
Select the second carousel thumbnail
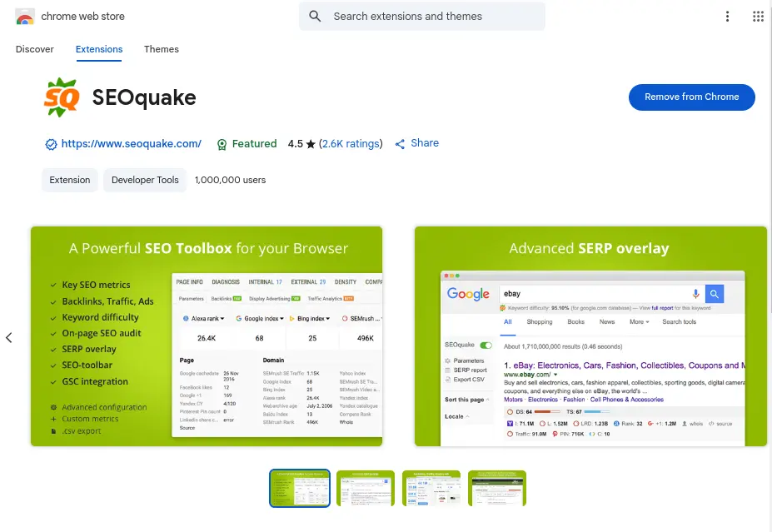point(366,488)
